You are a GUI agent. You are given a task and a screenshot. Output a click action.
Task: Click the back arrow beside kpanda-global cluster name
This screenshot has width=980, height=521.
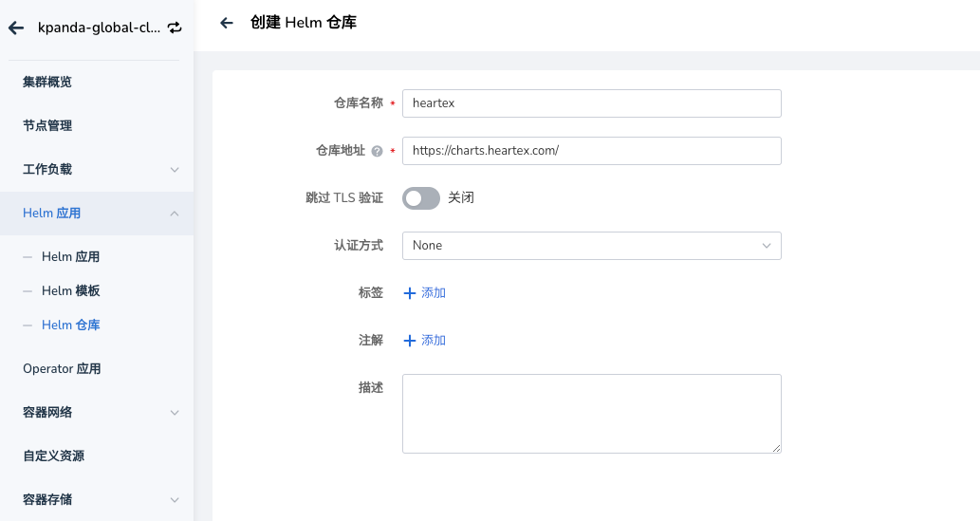tap(16, 28)
